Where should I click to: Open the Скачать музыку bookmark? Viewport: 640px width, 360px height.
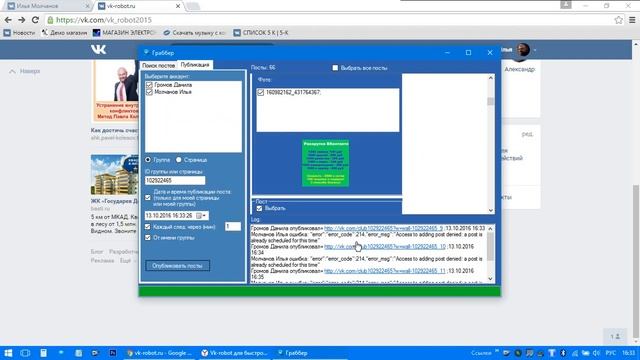[194, 33]
